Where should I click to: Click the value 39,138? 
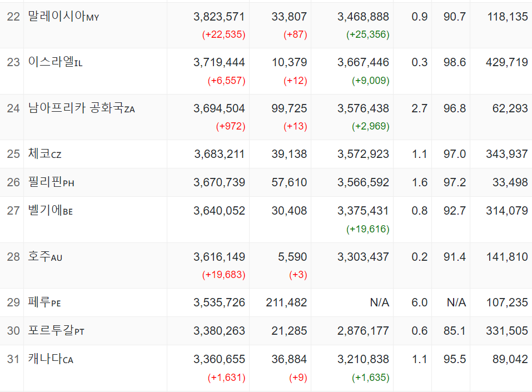pos(289,155)
